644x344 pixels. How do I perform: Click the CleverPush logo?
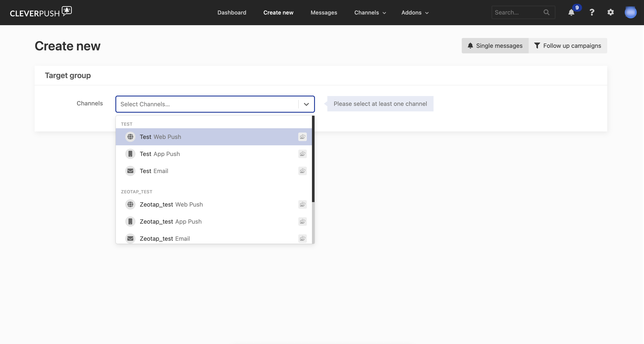pos(41,12)
